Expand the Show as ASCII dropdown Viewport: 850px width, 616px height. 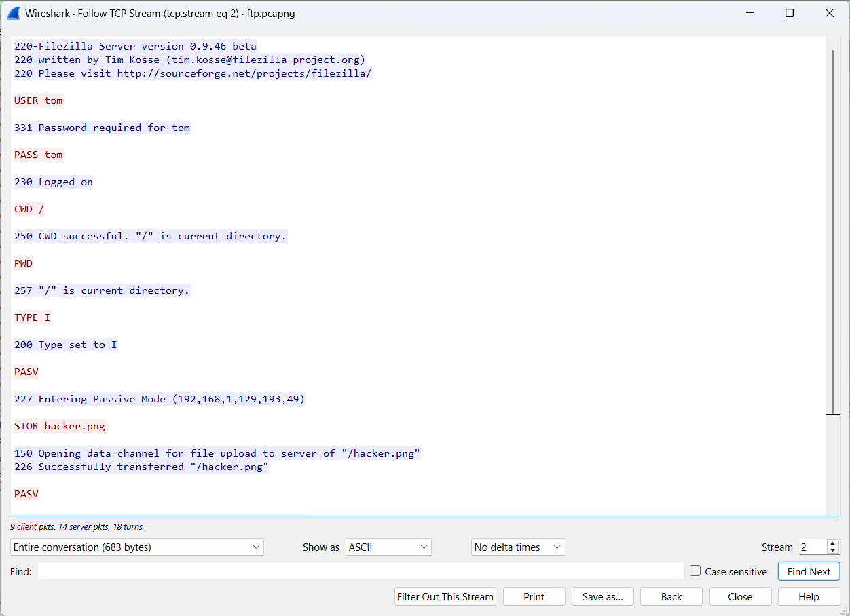(x=388, y=547)
